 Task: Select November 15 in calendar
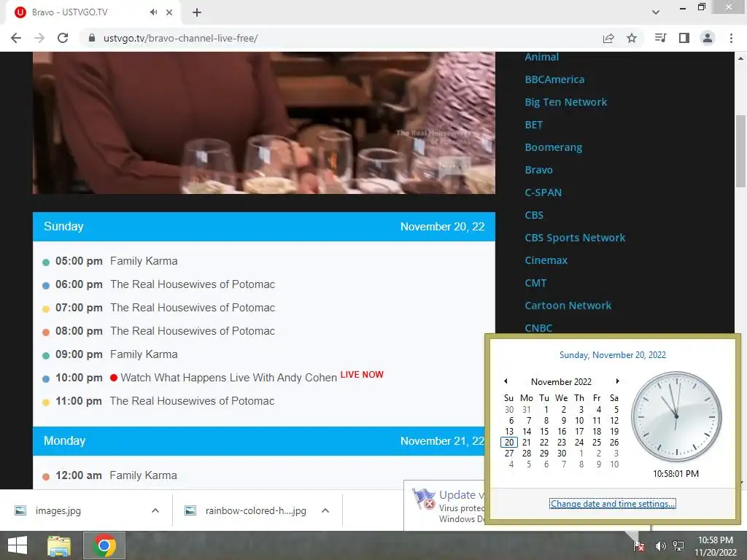pos(544,432)
